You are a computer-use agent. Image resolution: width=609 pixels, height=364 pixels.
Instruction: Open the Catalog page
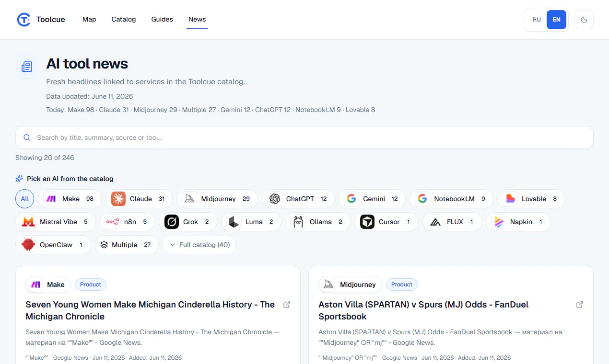[124, 20]
